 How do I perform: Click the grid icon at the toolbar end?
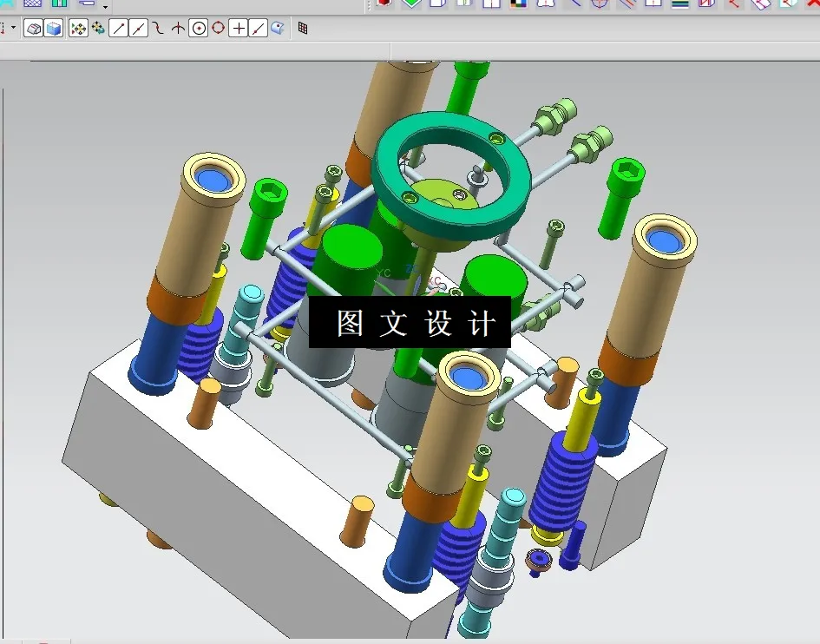tap(304, 29)
